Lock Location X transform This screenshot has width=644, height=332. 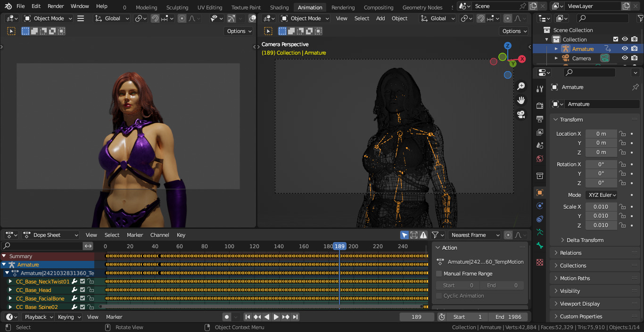pyautogui.click(x=622, y=134)
